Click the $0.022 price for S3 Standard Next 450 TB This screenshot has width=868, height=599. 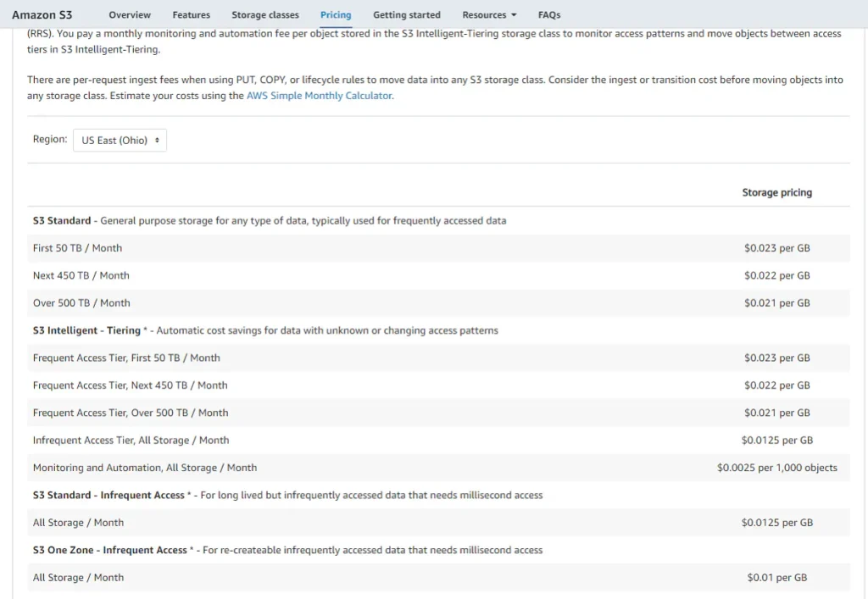click(776, 275)
